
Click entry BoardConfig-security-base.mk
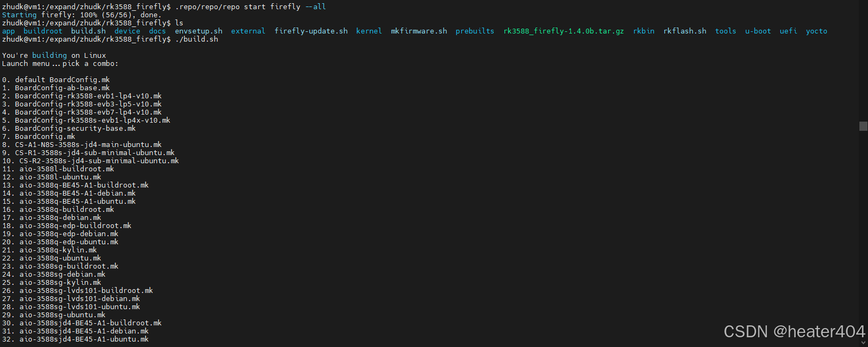[x=69, y=129]
